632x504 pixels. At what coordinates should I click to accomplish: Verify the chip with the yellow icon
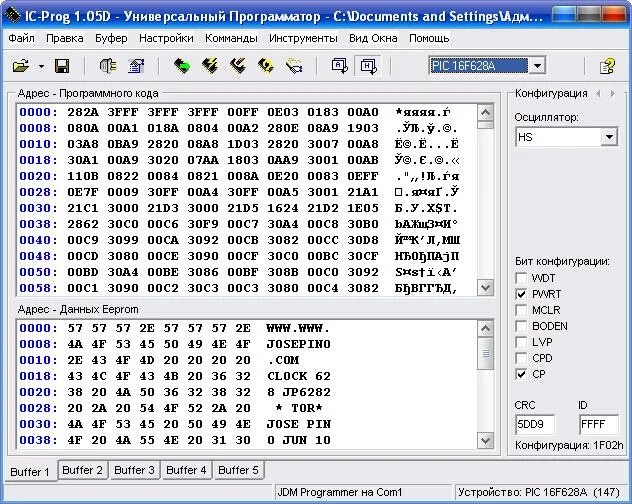coord(266,66)
